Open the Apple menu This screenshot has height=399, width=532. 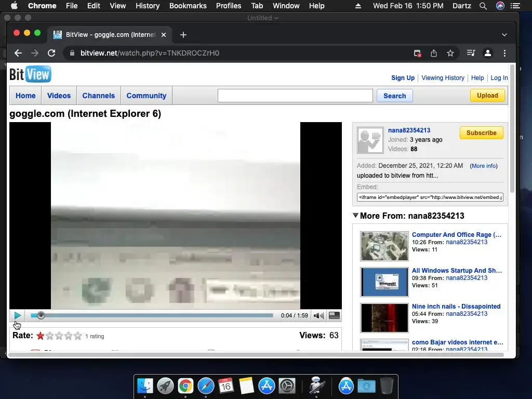(14, 6)
